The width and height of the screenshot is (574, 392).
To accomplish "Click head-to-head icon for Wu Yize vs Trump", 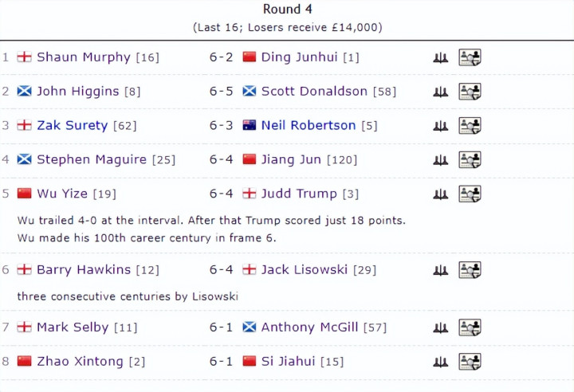I will coord(440,194).
